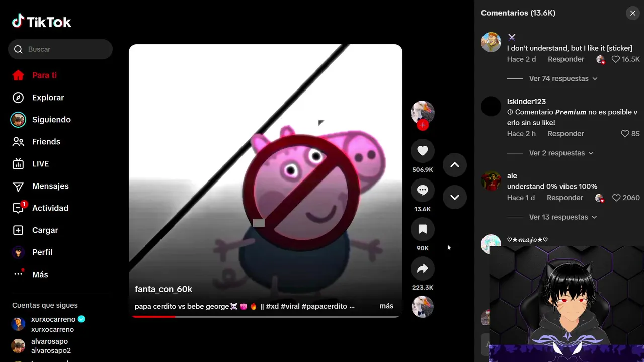644x362 pixels.
Task: Expand Ver 13 respuestas
Action: coord(563,217)
